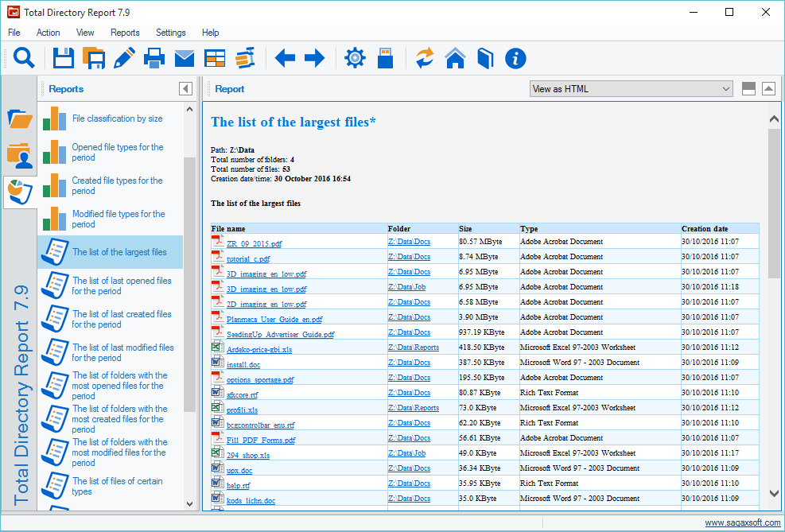
Task: Open the File menu
Action: click(14, 33)
